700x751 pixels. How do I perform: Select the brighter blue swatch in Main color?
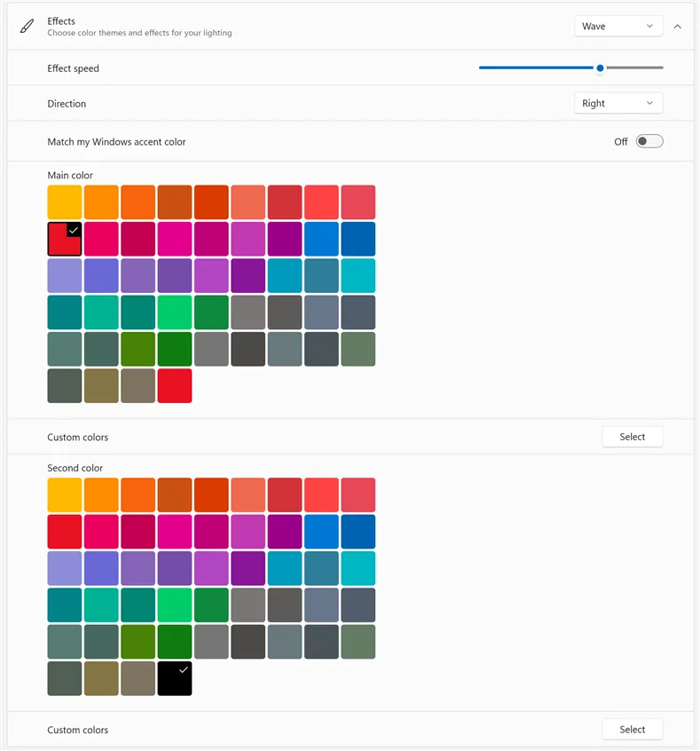pyautogui.click(x=321, y=239)
